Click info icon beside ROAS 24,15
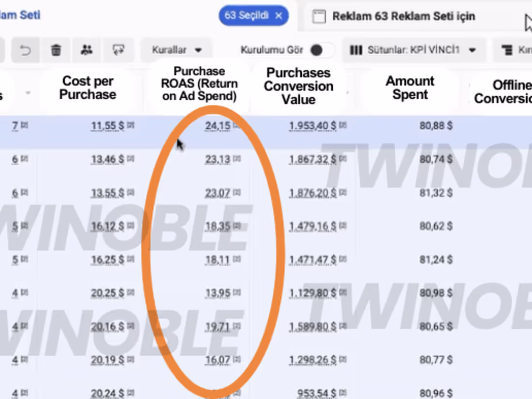The width and height of the screenshot is (532, 399). 237,125
